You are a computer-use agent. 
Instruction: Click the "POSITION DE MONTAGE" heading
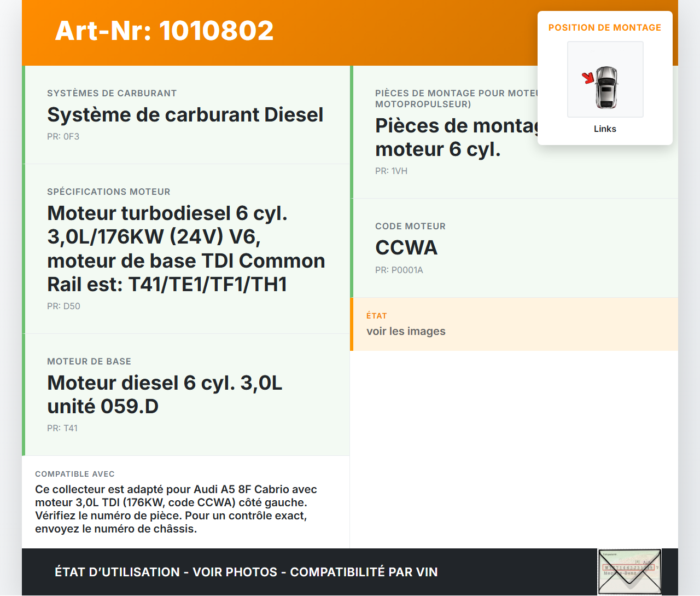[604, 27]
